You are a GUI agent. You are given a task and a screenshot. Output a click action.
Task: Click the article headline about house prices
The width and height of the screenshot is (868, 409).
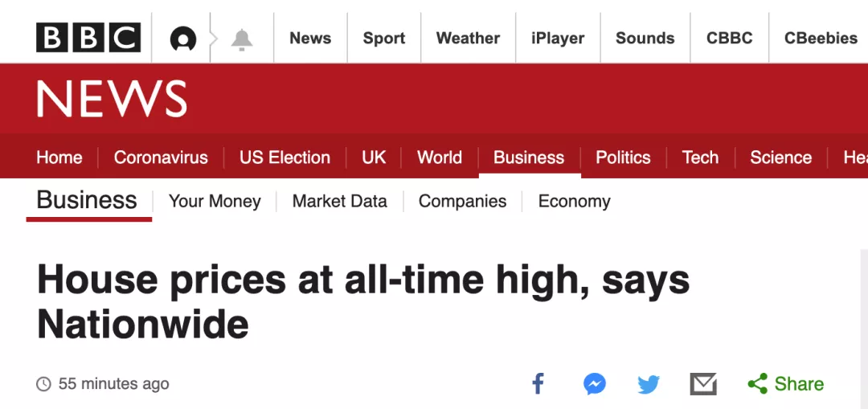point(363,302)
